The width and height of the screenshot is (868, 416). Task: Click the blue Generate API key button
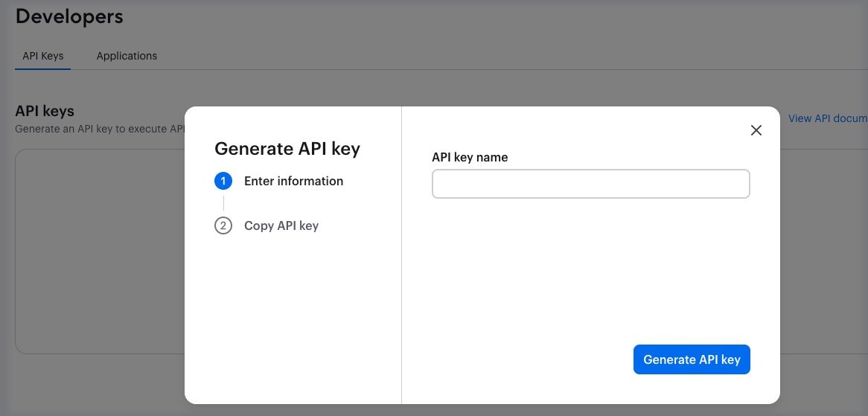[x=692, y=359]
